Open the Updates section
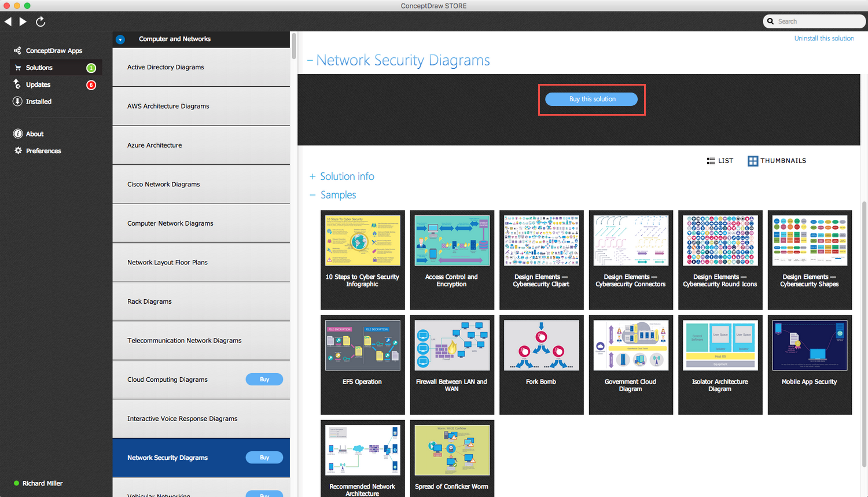This screenshot has height=497, width=868. tap(38, 84)
